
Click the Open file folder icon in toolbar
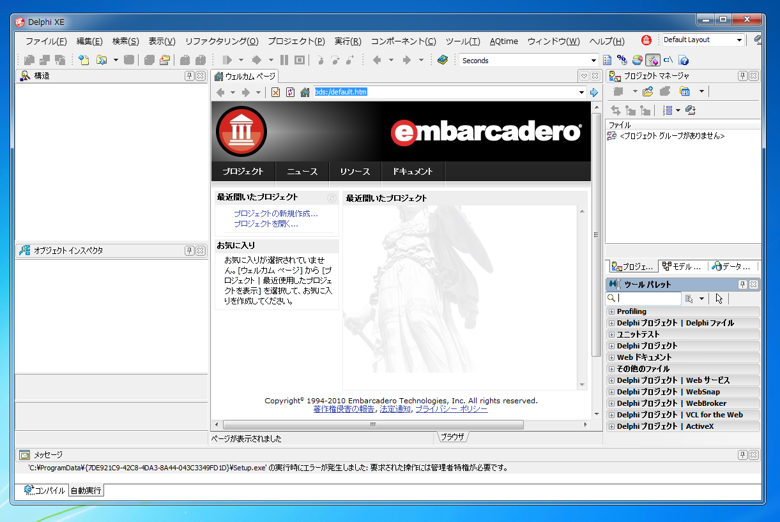pos(101,60)
